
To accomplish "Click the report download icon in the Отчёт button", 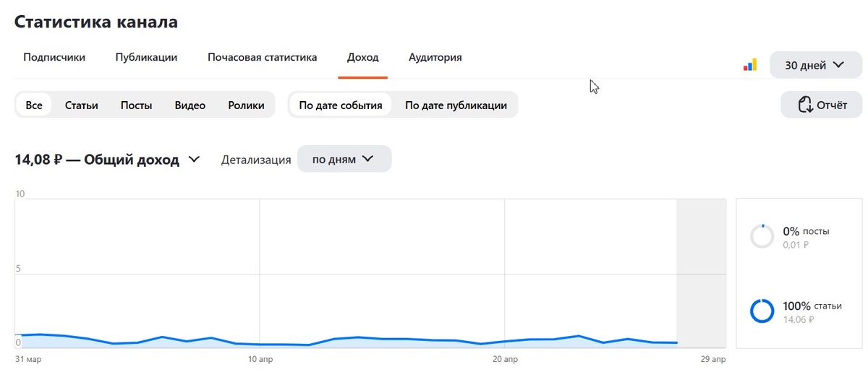I will click(x=805, y=105).
